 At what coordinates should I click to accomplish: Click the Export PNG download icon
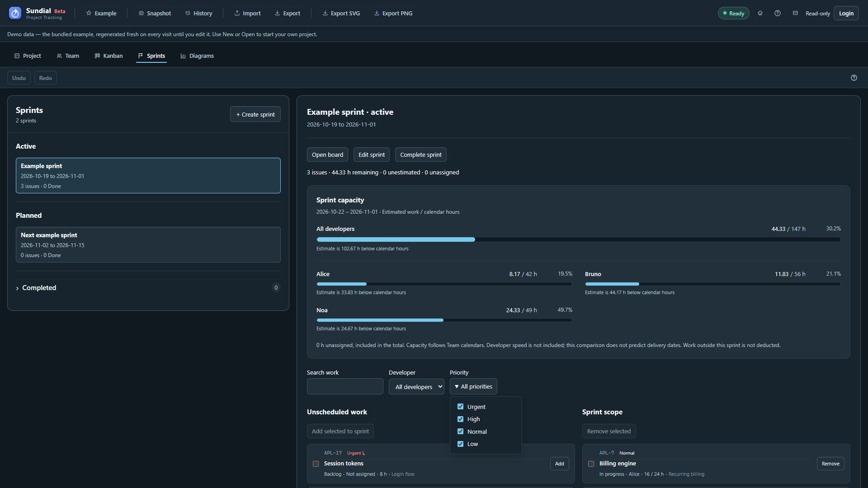point(377,13)
